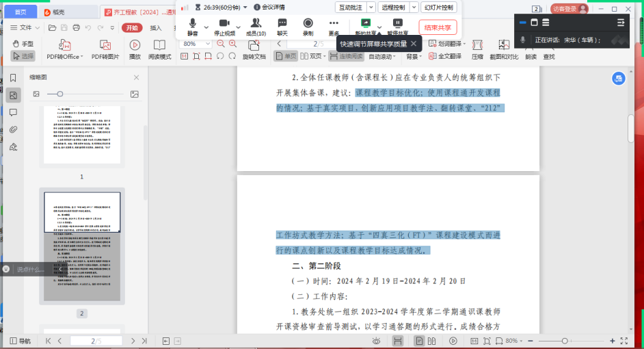Open the signature panel in sidebar
The image size is (644, 349).
tap(13, 146)
